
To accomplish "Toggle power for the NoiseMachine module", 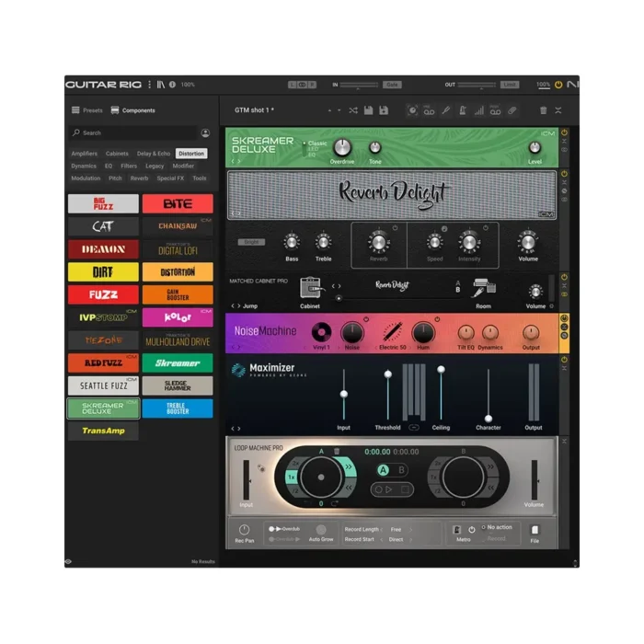I will click(x=564, y=318).
